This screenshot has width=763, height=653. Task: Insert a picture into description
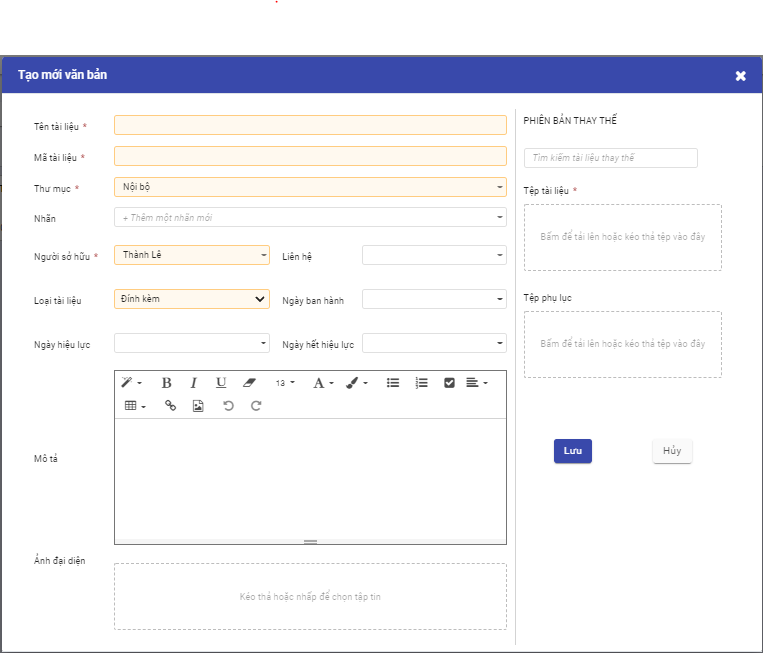pyautogui.click(x=198, y=406)
